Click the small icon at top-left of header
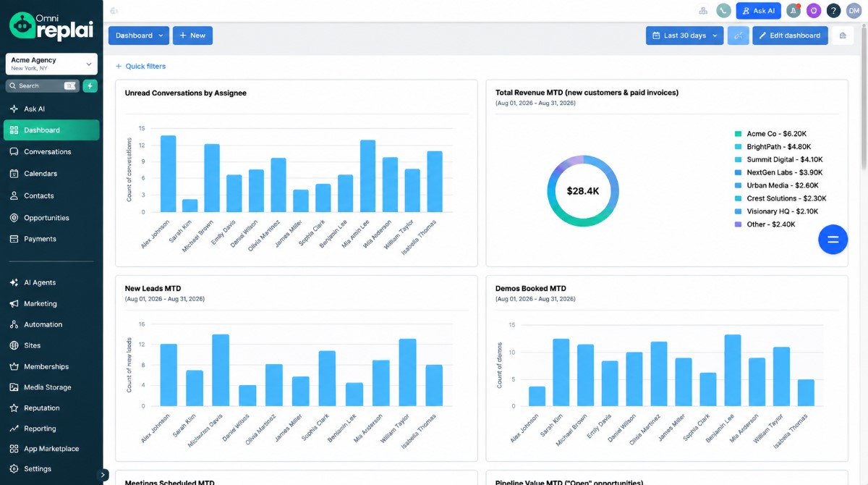This screenshot has height=485, width=868. (114, 11)
